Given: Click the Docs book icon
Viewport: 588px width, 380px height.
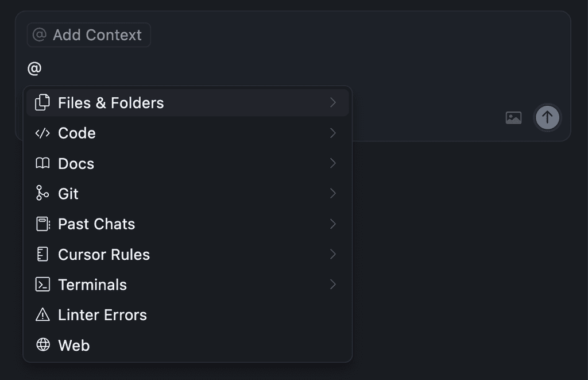Looking at the screenshot, I should (x=41, y=163).
